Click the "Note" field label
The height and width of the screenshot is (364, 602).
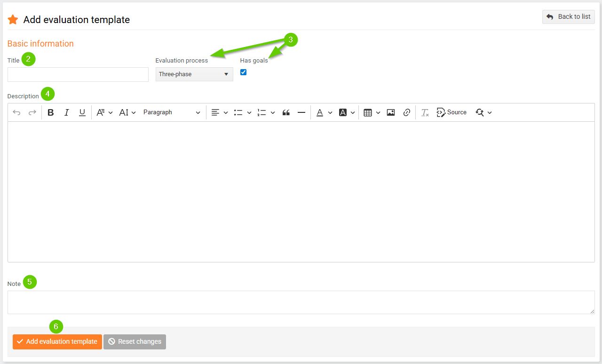pos(14,284)
